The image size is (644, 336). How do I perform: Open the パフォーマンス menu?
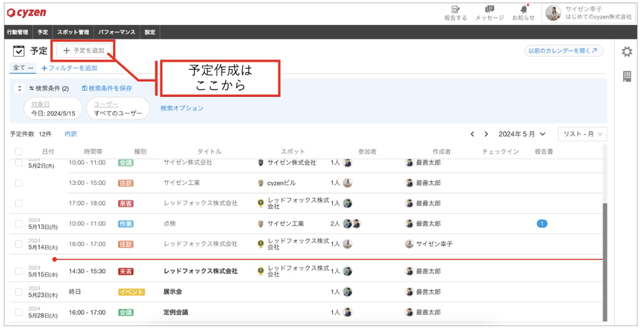(x=116, y=32)
